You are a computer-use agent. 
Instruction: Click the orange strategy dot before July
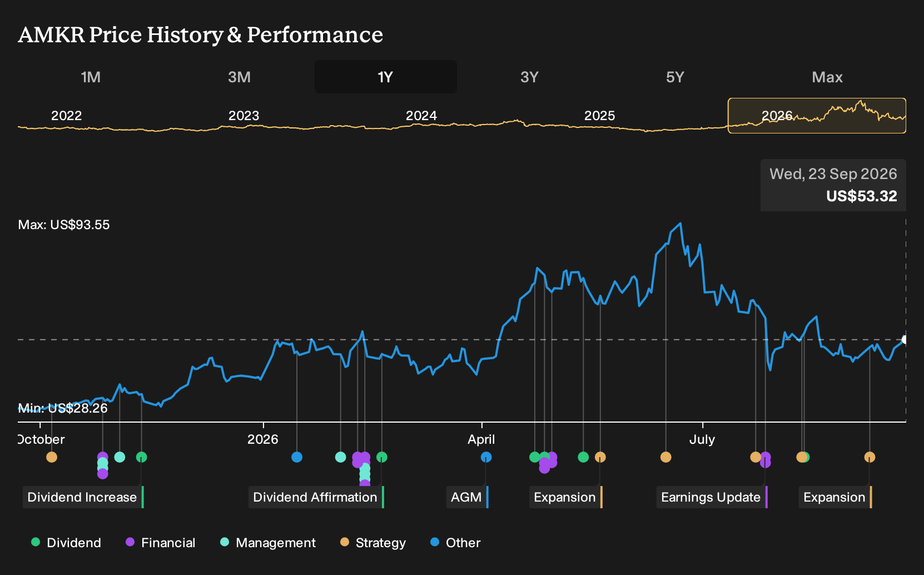point(665,457)
